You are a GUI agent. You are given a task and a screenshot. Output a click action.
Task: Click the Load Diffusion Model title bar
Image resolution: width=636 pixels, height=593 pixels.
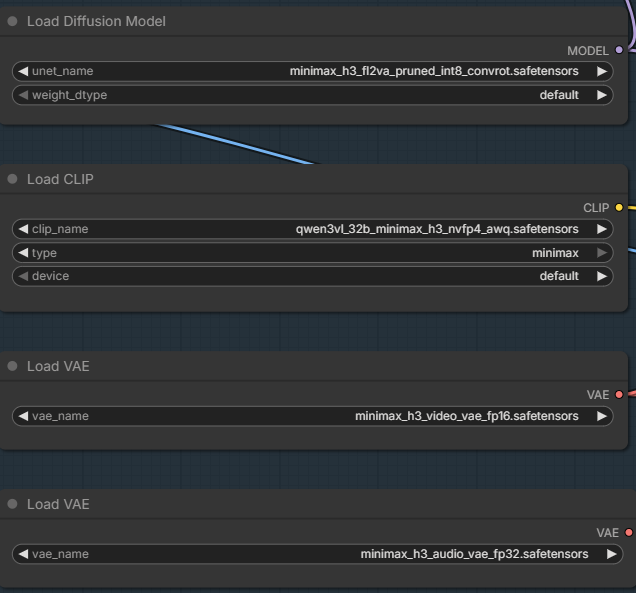click(314, 21)
